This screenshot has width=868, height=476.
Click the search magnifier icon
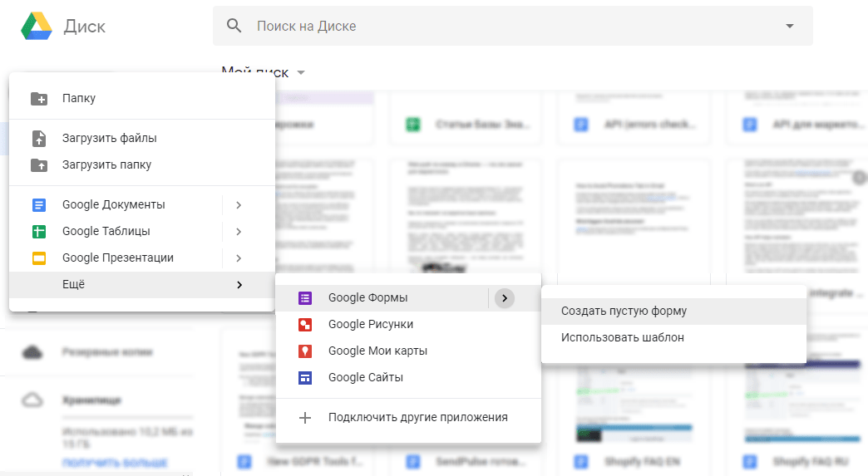click(234, 26)
